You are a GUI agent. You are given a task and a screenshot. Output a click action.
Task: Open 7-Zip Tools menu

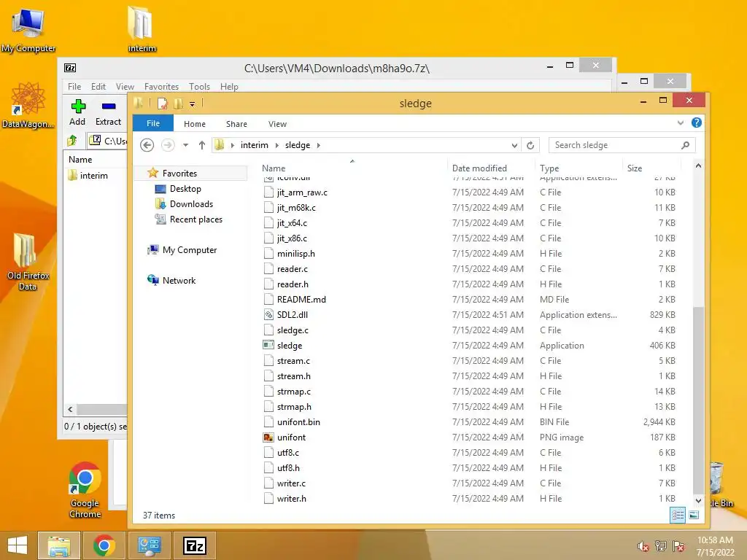tap(199, 87)
